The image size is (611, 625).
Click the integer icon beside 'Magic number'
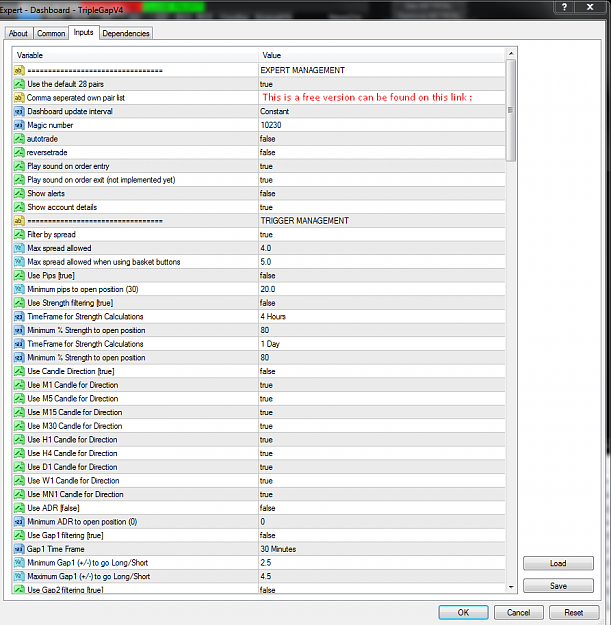pyautogui.click(x=19, y=125)
